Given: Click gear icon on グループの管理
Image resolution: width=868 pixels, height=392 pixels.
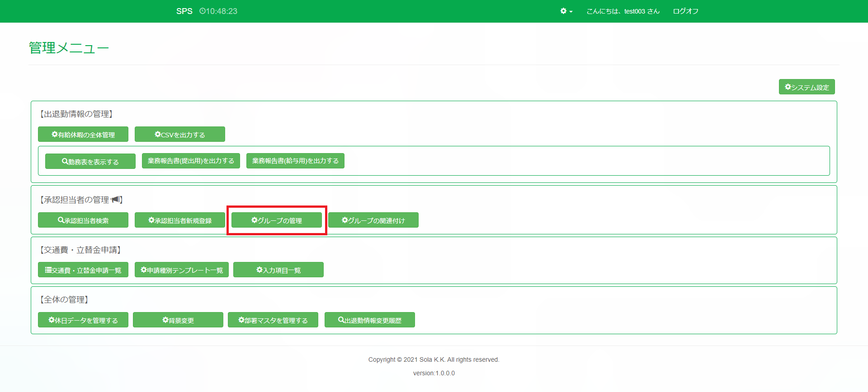Looking at the screenshot, I should click(x=255, y=220).
